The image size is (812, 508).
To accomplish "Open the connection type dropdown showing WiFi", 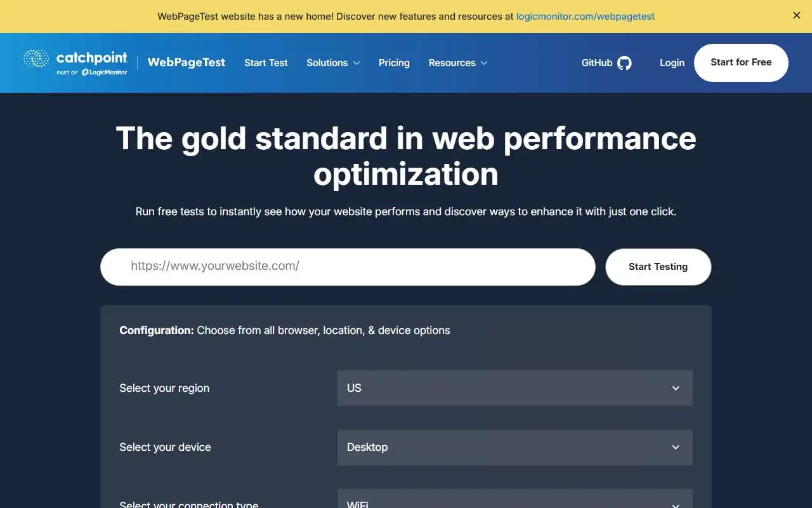I will [x=515, y=499].
